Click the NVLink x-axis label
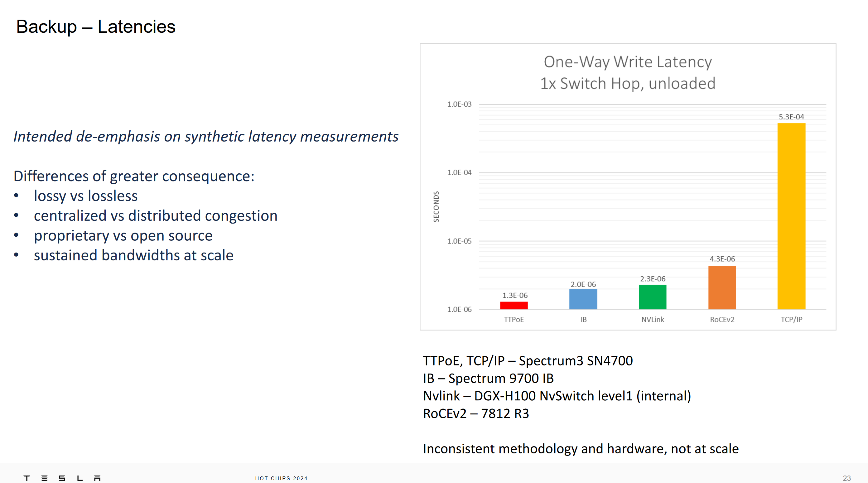This screenshot has height=483, width=868. click(653, 320)
